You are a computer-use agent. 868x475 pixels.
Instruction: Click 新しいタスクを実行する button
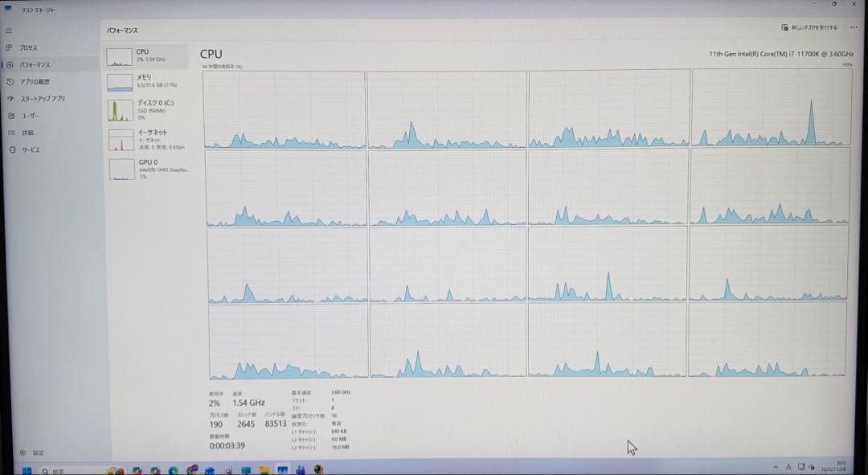coord(809,27)
